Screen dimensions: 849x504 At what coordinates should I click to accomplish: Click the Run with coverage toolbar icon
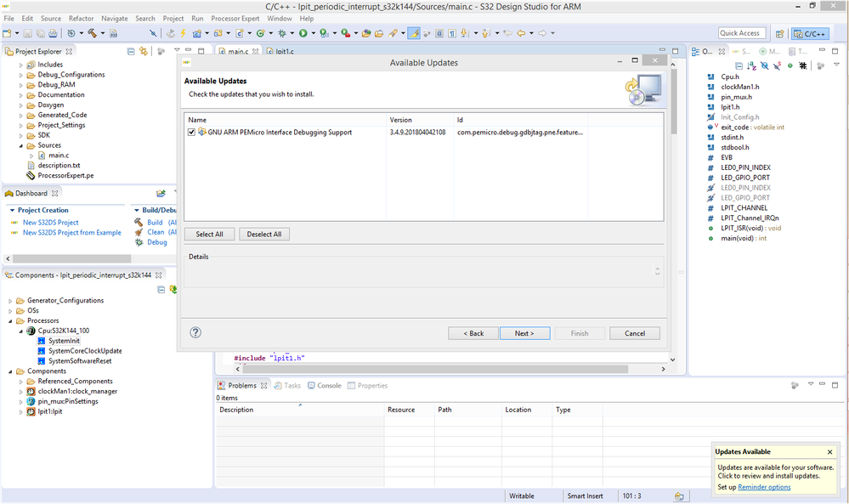324,33
